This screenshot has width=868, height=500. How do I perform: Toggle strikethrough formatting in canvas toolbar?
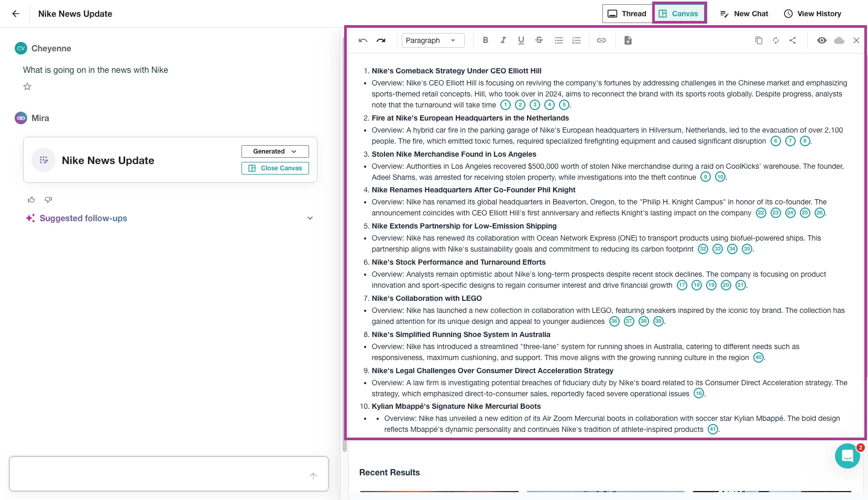tap(539, 40)
